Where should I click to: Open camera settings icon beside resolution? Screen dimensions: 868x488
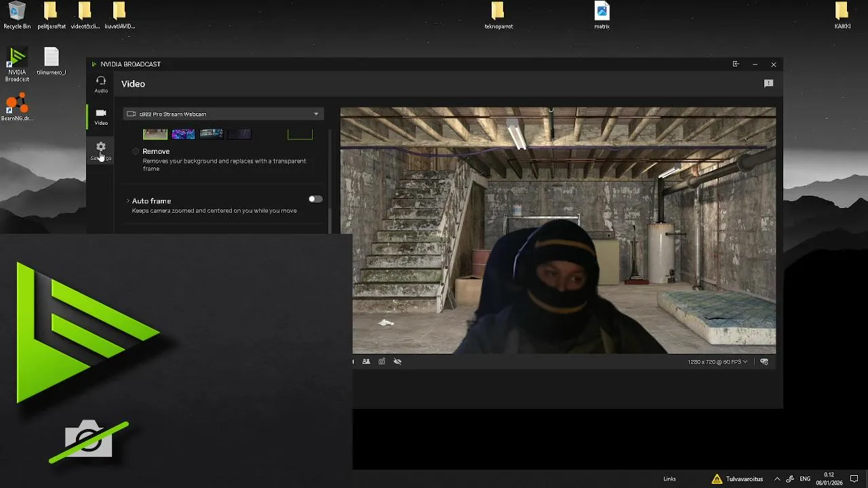point(764,362)
